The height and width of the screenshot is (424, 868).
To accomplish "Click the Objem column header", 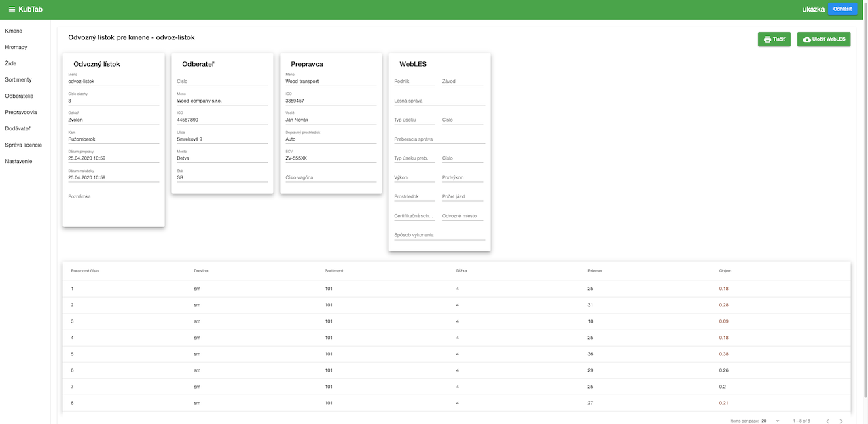I will click(725, 270).
